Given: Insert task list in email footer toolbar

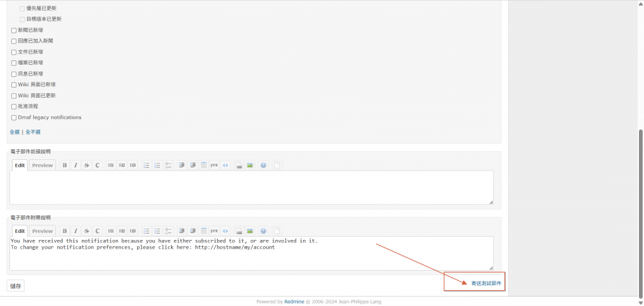Looking at the screenshot, I should [x=169, y=231].
